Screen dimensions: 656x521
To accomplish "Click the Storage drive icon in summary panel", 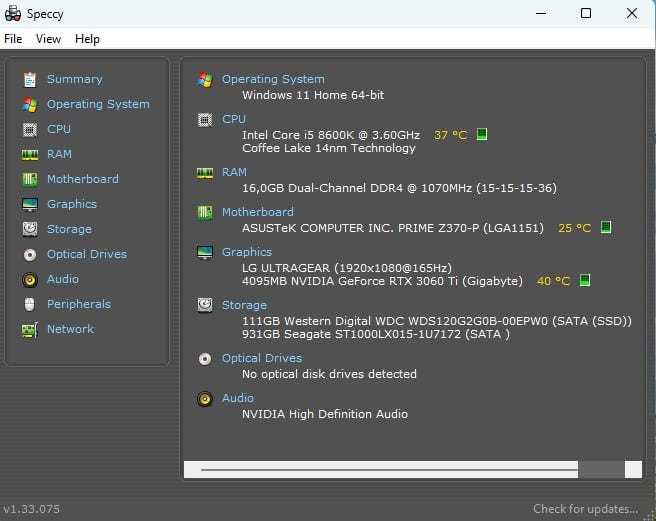I will click(205, 305).
